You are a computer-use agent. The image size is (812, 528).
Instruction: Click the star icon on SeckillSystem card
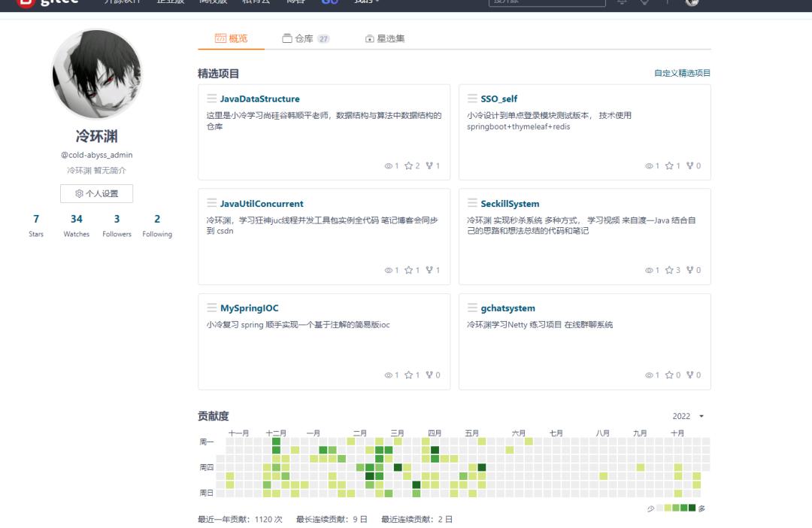(669, 270)
